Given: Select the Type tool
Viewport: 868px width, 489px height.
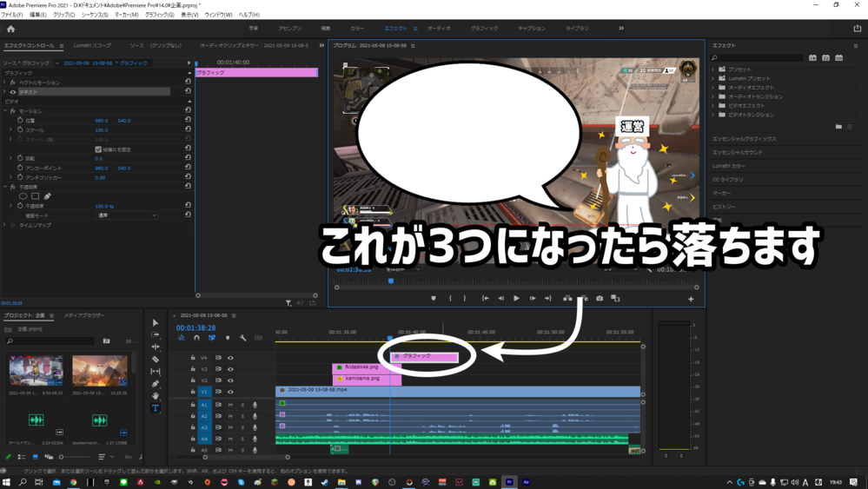Looking at the screenshot, I should [x=156, y=408].
